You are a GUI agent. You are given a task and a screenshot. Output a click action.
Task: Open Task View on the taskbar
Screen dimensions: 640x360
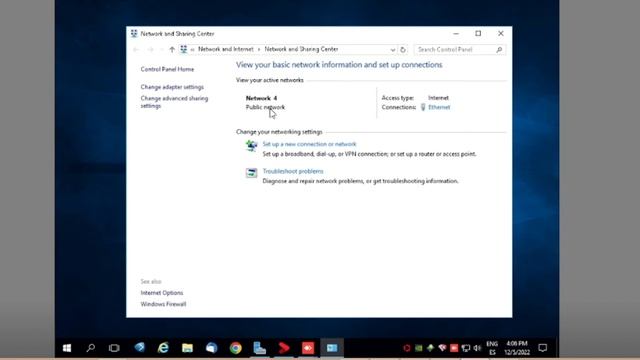(x=114, y=348)
